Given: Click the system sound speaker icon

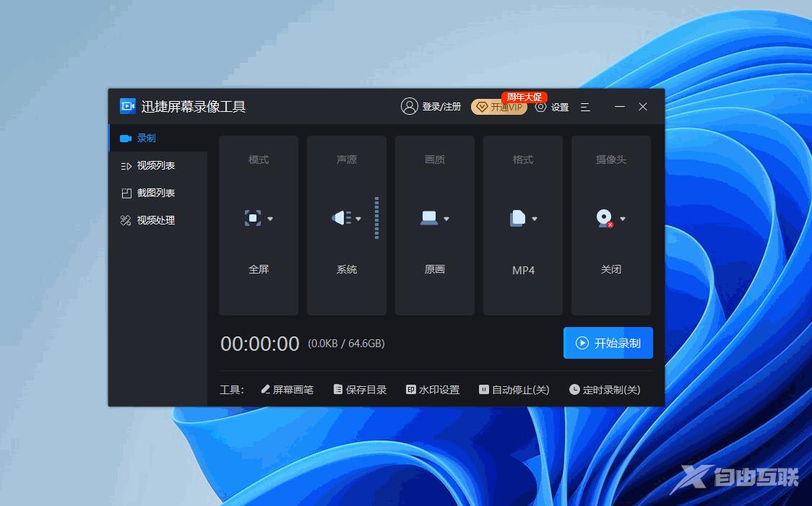Looking at the screenshot, I should [x=341, y=218].
